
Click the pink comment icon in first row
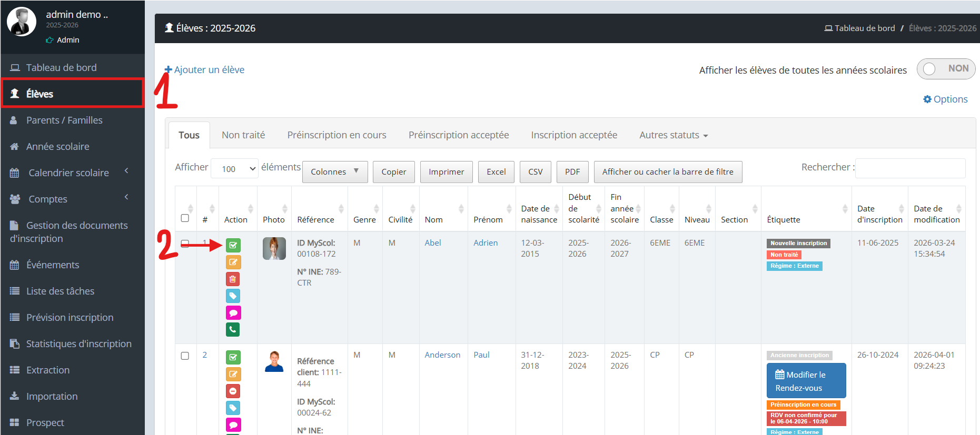coord(233,312)
